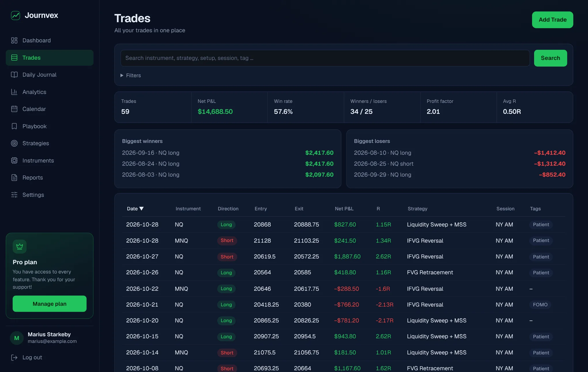The width and height of the screenshot is (588, 372).
Task: Click the Daily Journal book icon
Action: [x=14, y=75]
